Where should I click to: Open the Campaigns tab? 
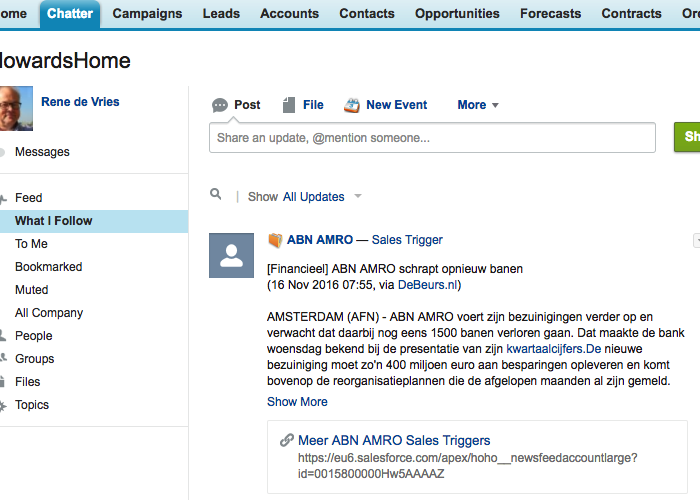point(147,14)
